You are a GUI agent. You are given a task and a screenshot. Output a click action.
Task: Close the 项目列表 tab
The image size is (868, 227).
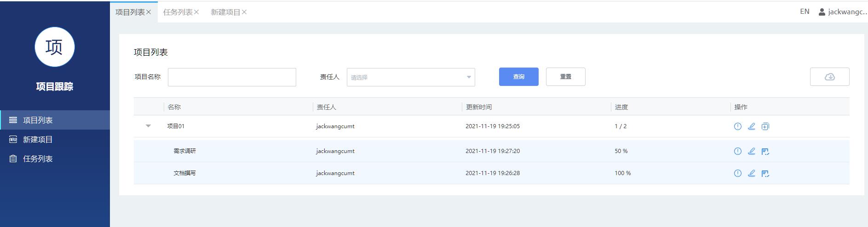[x=149, y=12]
